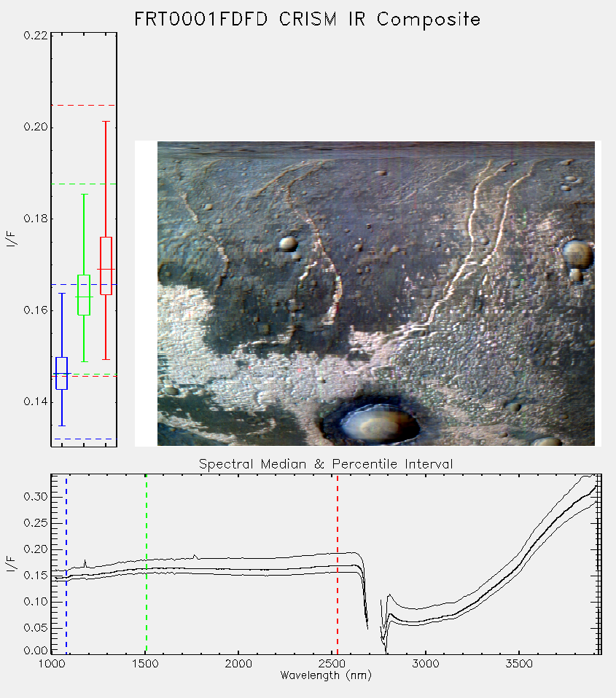Click the crater on the image's right edge
Screen dimensions: 616x698
click(x=577, y=254)
